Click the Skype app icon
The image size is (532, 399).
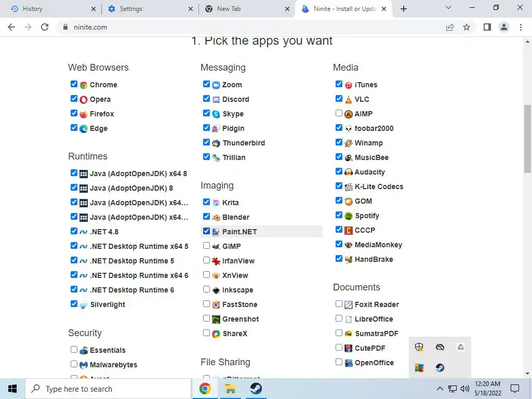pos(216,114)
